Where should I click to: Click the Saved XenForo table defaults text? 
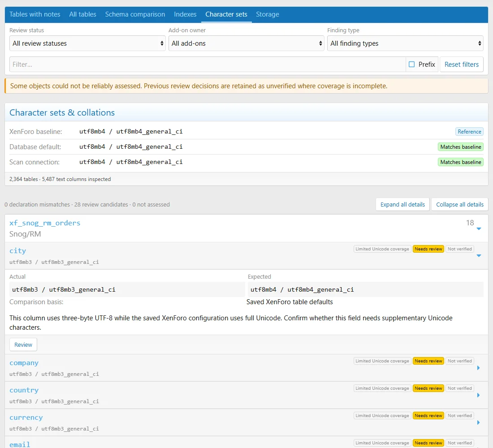click(x=290, y=302)
